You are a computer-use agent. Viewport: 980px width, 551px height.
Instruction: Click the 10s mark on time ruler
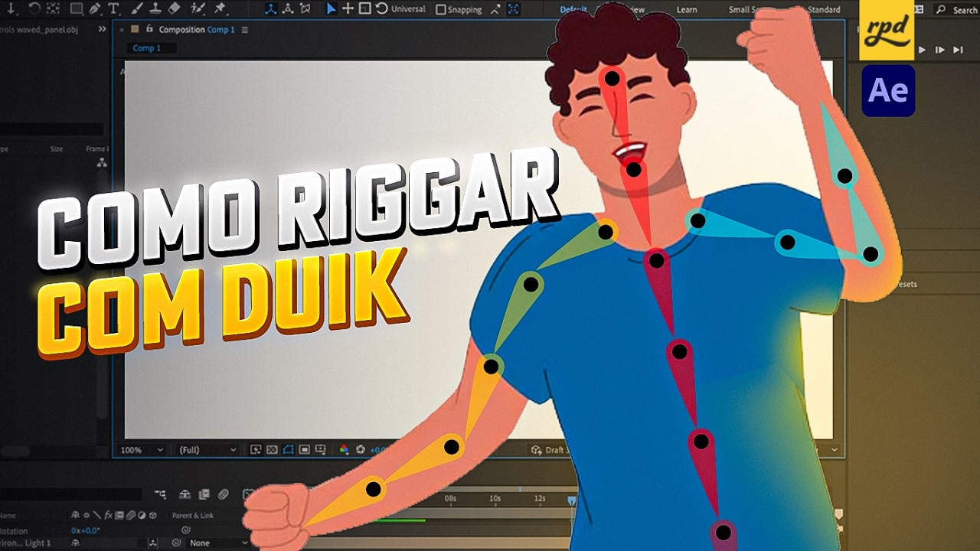pyautogui.click(x=495, y=498)
